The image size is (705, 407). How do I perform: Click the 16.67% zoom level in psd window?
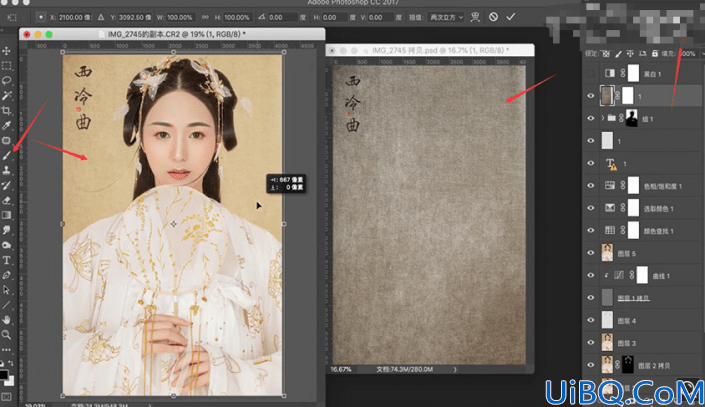(x=341, y=369)
